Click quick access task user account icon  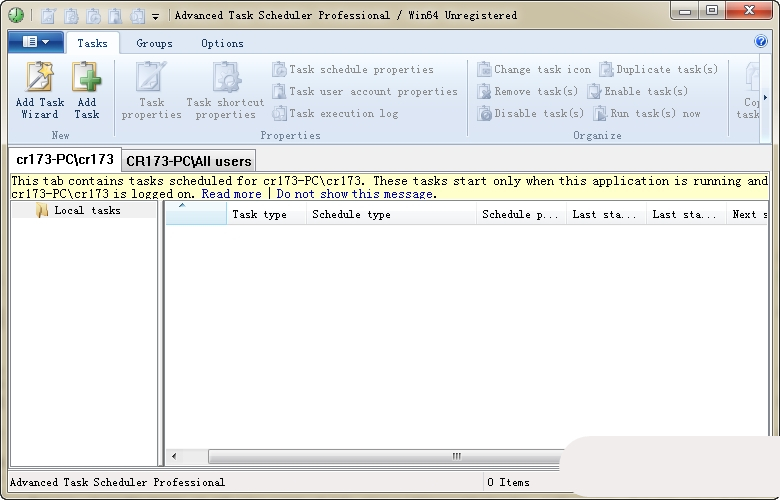115,15
